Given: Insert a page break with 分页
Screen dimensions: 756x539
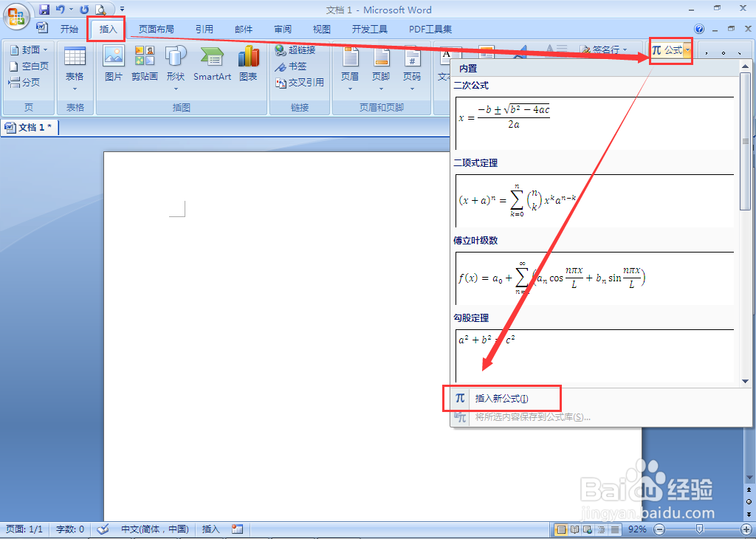Looking at the screenshot, I should click(x=24, y=83).
